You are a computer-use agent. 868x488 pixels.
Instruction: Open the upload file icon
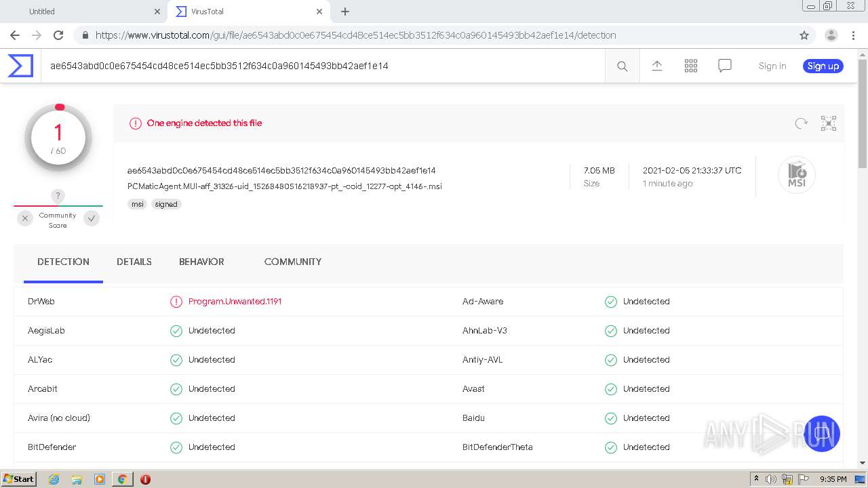coord(656,66)
